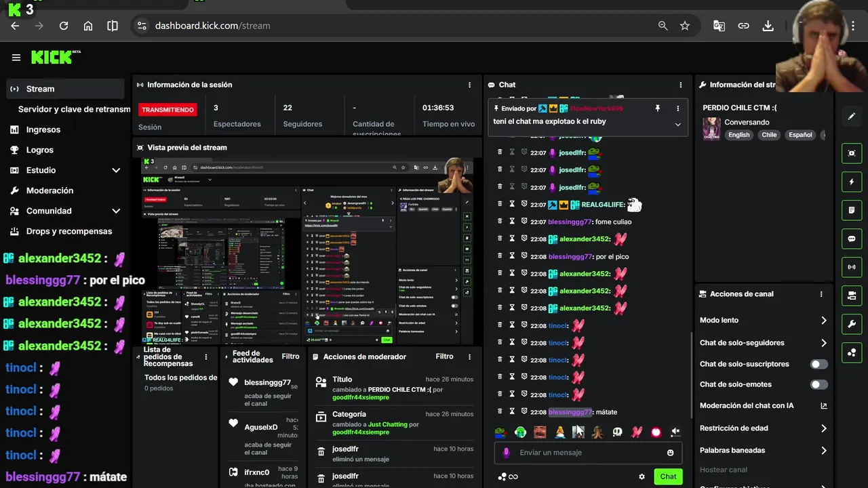This screenshot has height=488, width=868.
Task: Click Filtro in Acciones de moderador
Action: (x=444, y=357)
